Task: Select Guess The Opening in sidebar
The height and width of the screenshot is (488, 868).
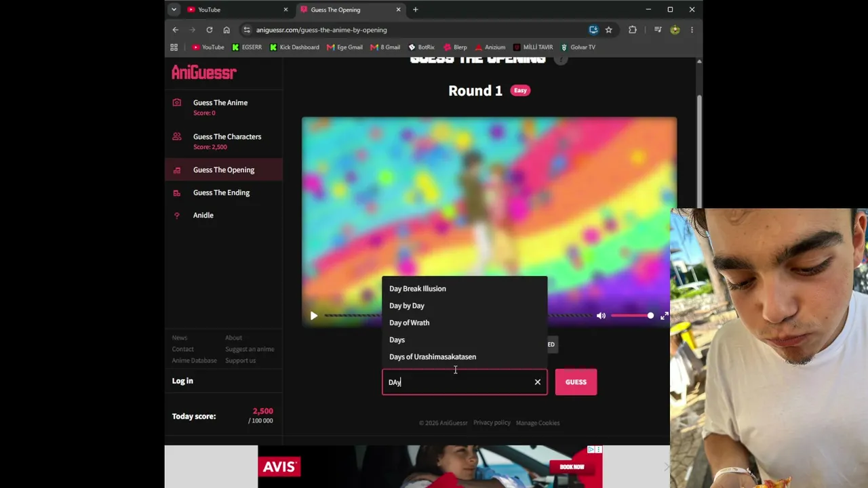Action: (x=223, y=170)
